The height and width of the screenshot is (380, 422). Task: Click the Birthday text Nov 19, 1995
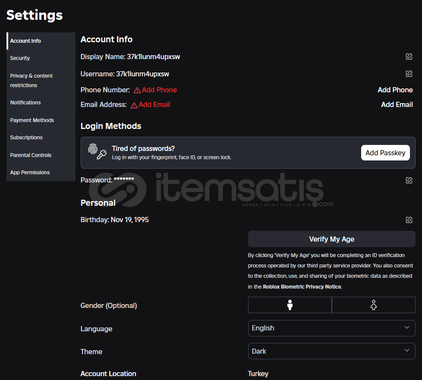[130, 220]
